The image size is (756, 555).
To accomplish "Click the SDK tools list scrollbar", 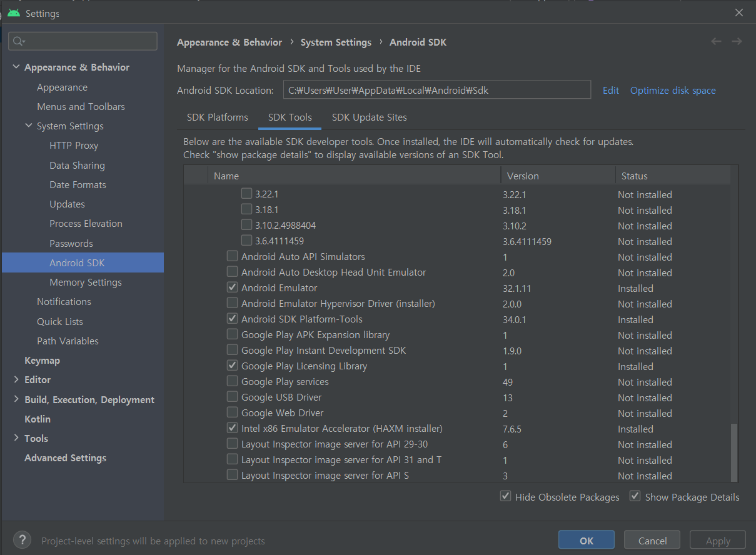I will (x=734, y=453).
